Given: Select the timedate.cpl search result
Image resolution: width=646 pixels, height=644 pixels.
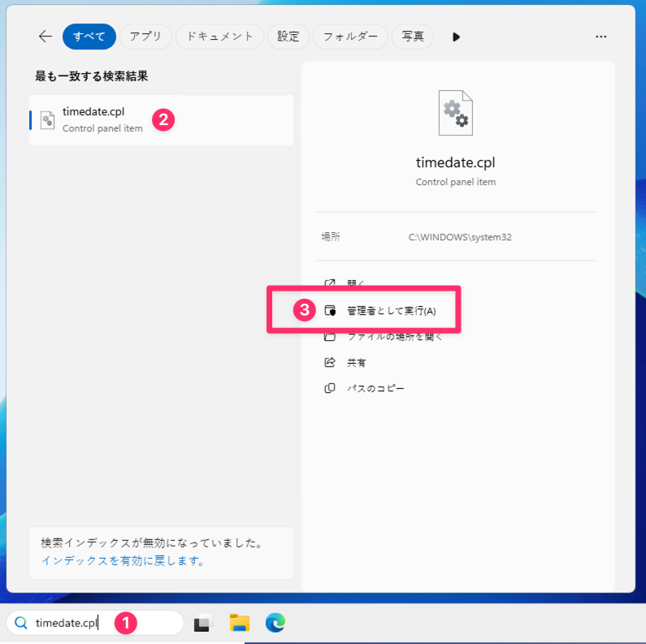Looking at the screenshot, I should click(x=162, y=120).
